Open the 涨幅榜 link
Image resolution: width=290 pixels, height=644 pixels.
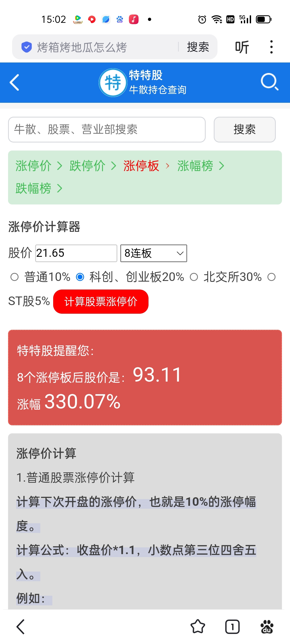[x=195, y=166]
